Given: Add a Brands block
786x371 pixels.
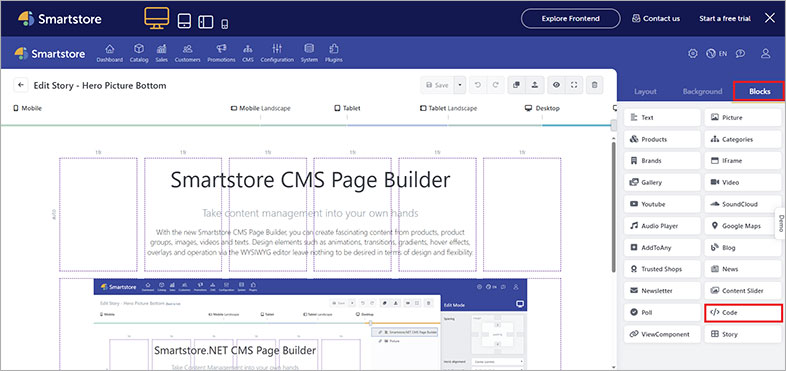Looking at the screenshot, I should tap(662, 161).
